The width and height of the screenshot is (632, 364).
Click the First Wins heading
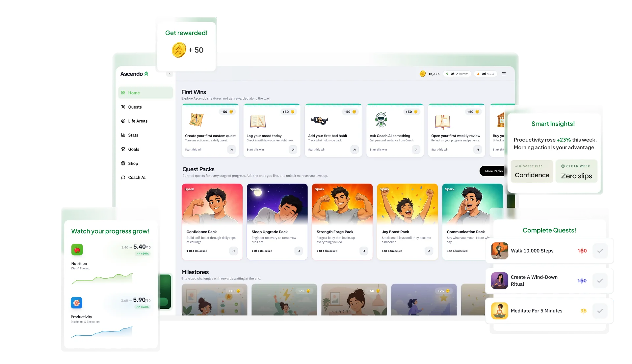point(194,92)
